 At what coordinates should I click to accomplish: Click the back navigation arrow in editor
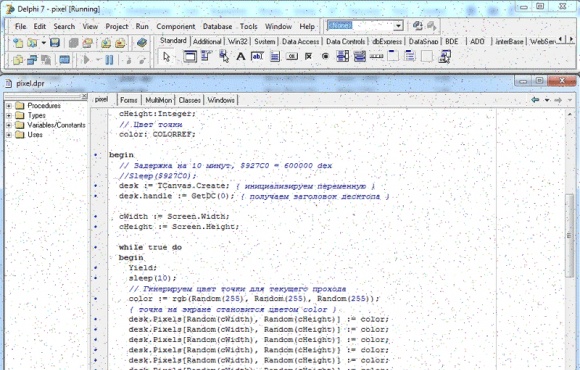click(535, 100)
